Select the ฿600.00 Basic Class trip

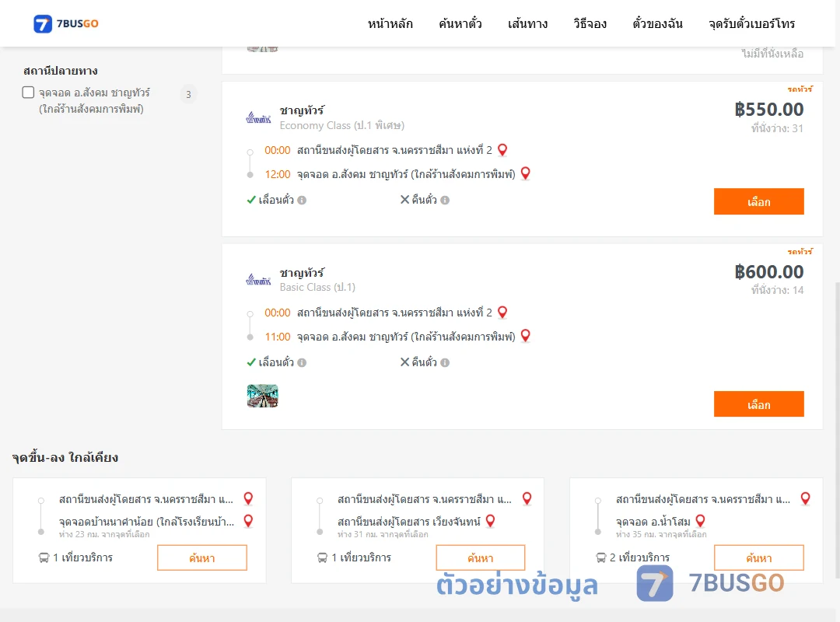point(758,404)
